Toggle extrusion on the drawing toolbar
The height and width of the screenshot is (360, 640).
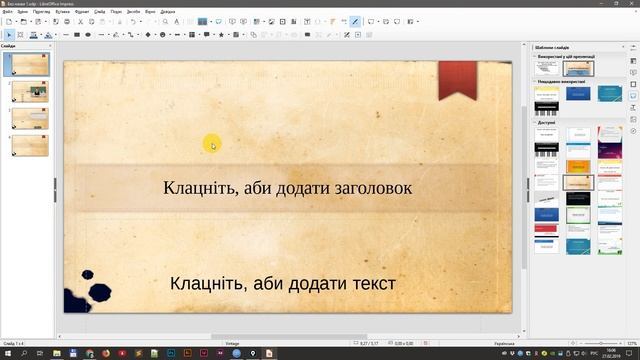369,35
